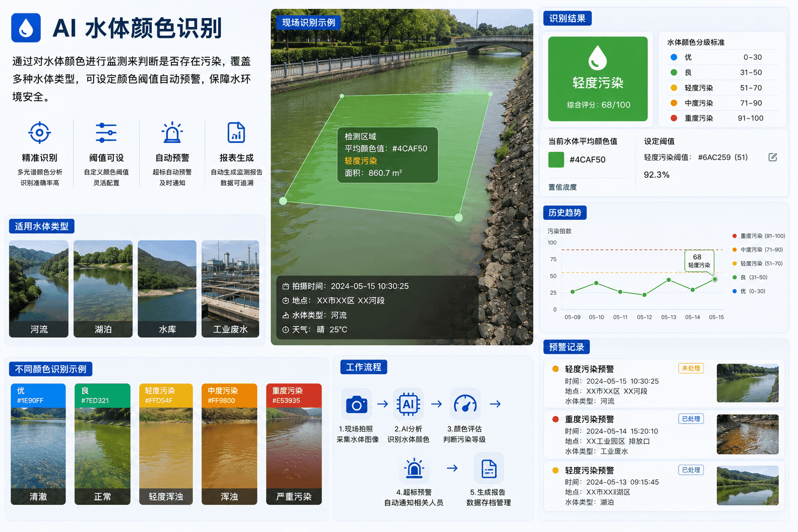
Task: Click the 生成报告 document icon
Action: (489, 468)
